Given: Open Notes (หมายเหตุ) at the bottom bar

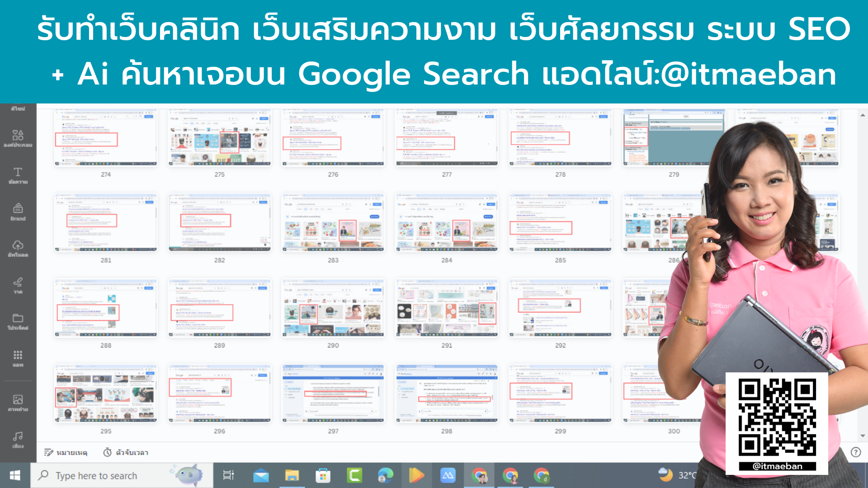Looking at the screenshot, I should 66,452.
